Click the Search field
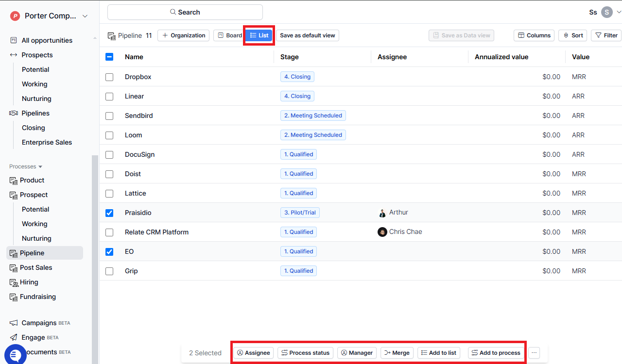 tap(185, 12)
